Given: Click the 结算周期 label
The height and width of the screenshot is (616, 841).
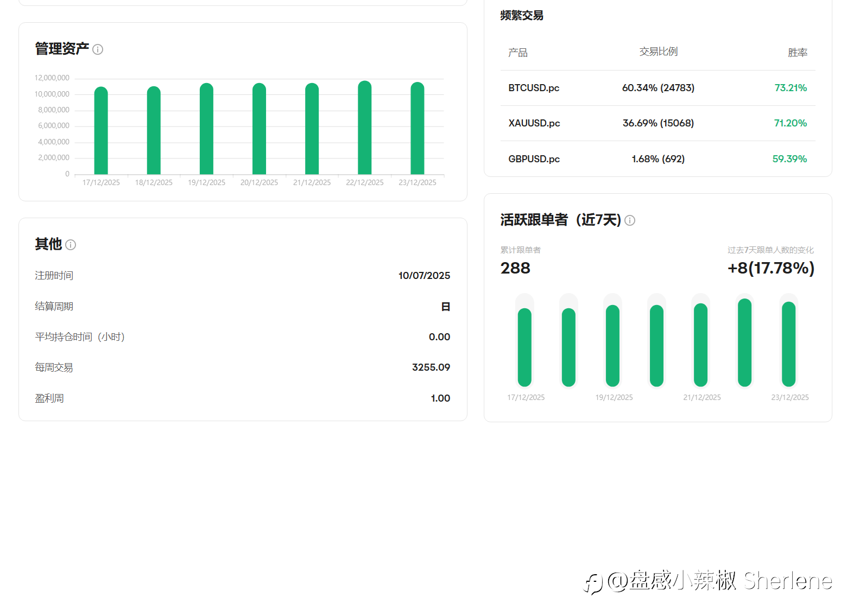Looking at the screenshot, I should pos(54,307).
